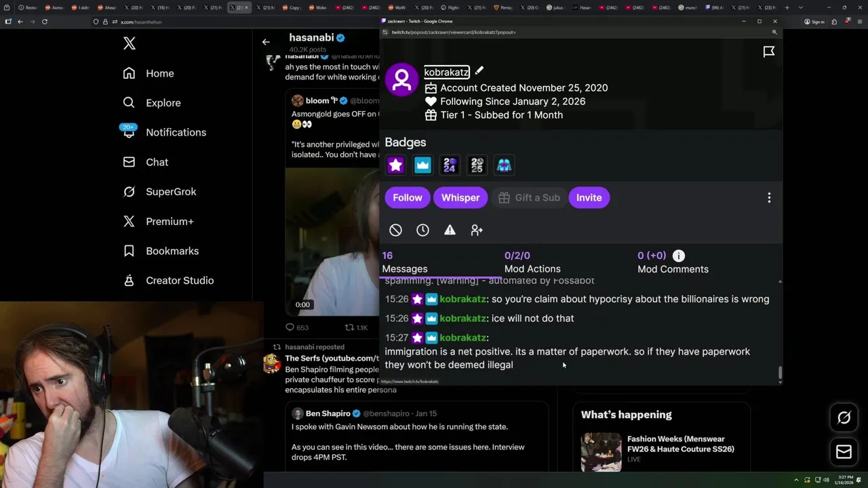Image resolution: width=868 pixels, height=488 pixels.
Task: Click the Follow button
Action: point(408,197)
